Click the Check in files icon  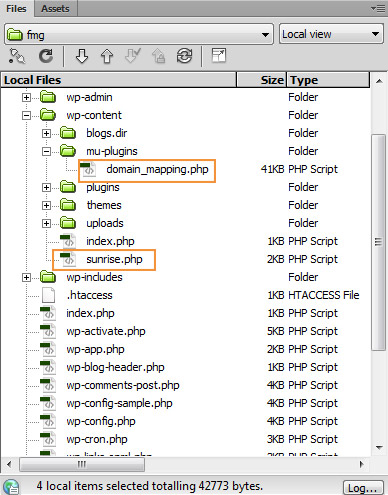click(x=159, y=56)
